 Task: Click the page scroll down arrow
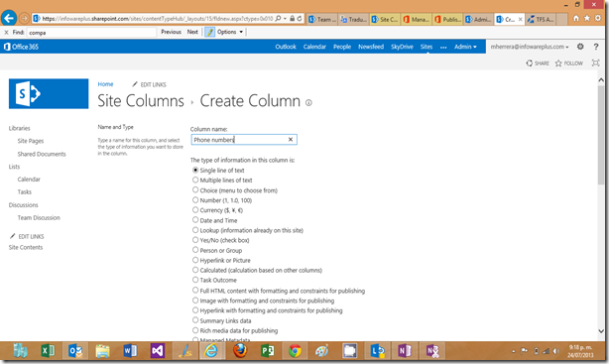click(x=601, y=331)
